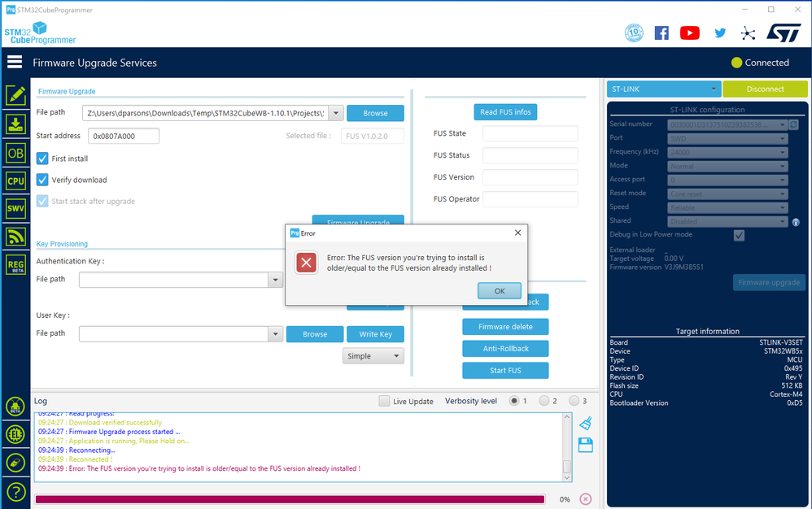Refresh the ST-LINK serial number list
This screenshot has width=812, height=509.
tap(794, 124)
